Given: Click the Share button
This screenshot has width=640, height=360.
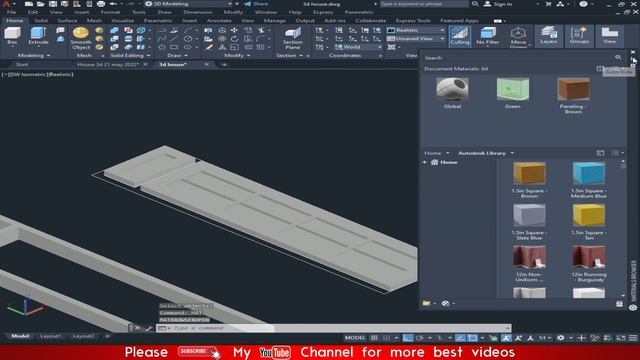Looking at the screenshot, I should (x=256, y=4).
